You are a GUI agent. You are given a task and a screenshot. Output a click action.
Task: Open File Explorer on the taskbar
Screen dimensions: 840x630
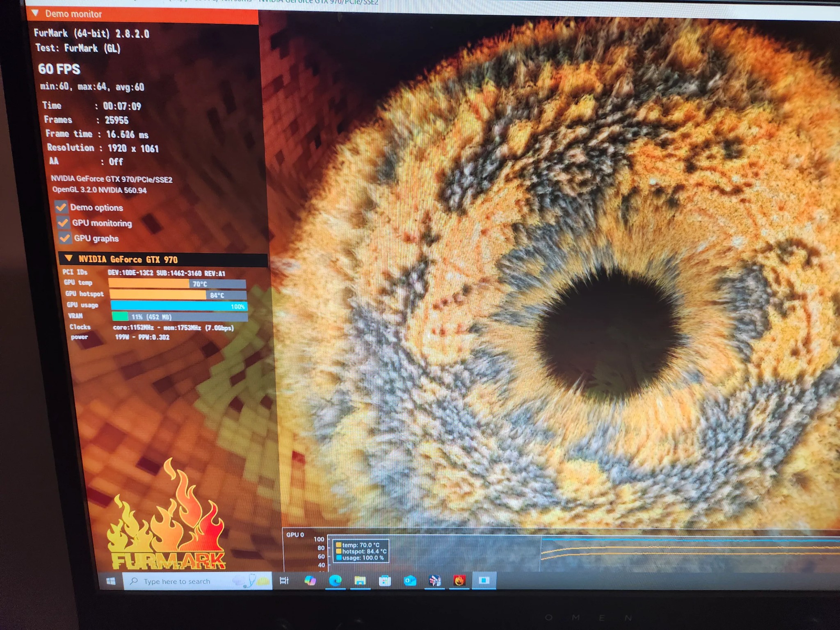tap(360, 581)
